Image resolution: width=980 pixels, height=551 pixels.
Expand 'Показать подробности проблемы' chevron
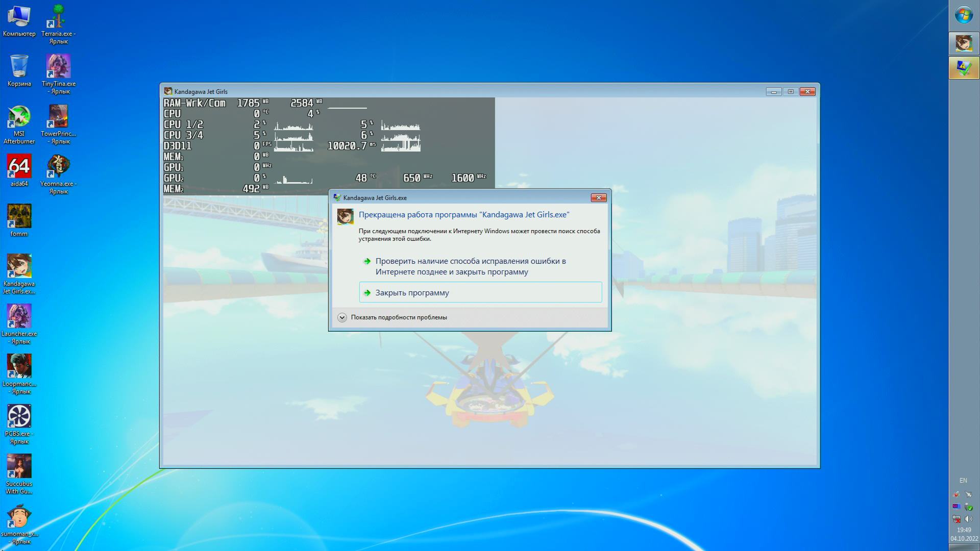tap(342, 317)
